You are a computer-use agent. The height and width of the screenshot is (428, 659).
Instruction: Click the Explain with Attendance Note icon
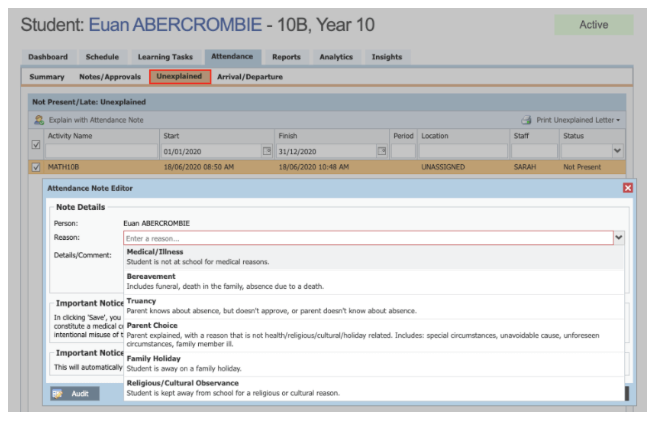[39, 120]
